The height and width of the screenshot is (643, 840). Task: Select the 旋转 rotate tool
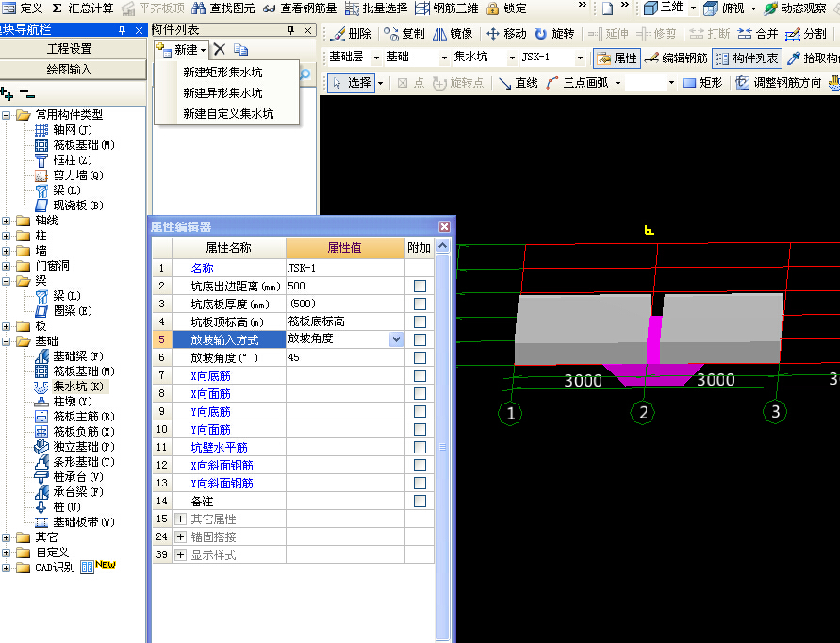(x=555, y=34)
